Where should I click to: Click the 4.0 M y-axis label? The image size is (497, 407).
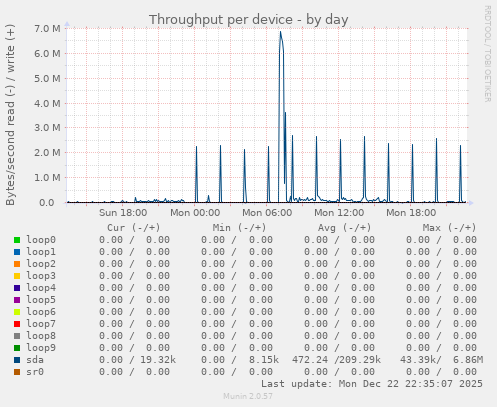[x=47, y=103]
